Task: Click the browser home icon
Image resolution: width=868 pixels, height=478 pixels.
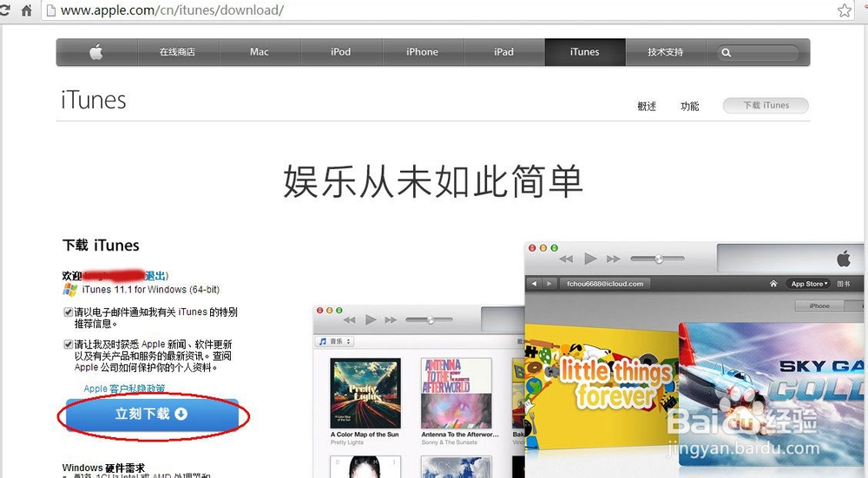Action: 26,10
